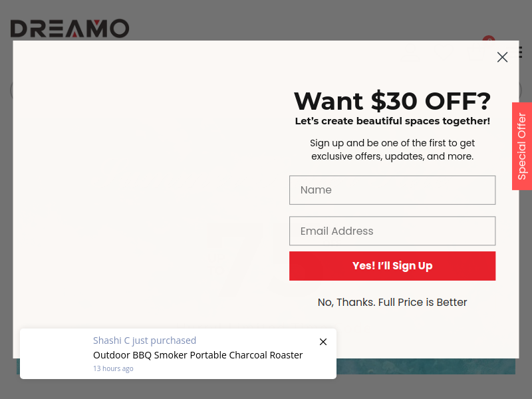Focus the Email Address input field
This screenshot has width=532, height=399.
tap(392, 231)
